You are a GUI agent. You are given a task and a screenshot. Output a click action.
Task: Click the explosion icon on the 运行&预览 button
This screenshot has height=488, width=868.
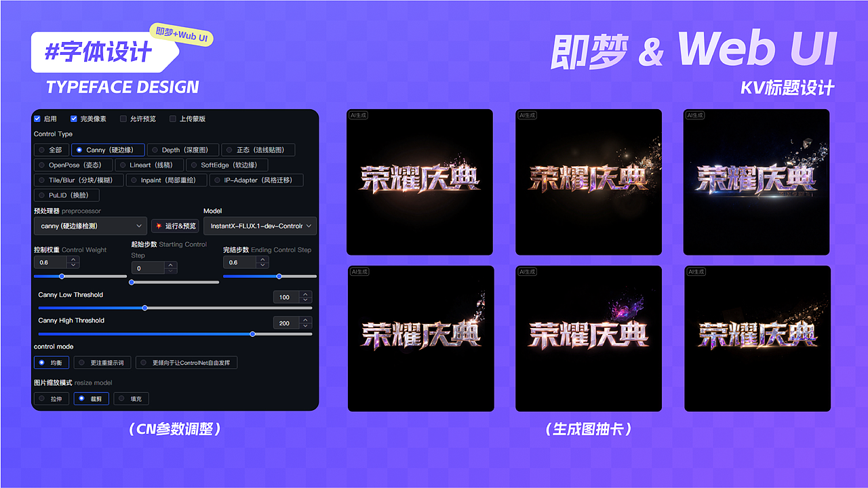point(158,226)
